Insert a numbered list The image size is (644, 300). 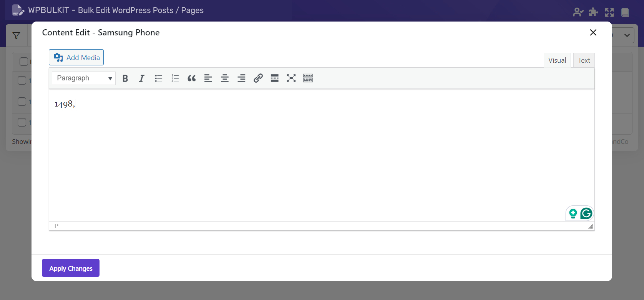pyautogui.click(x=175, y=78)
